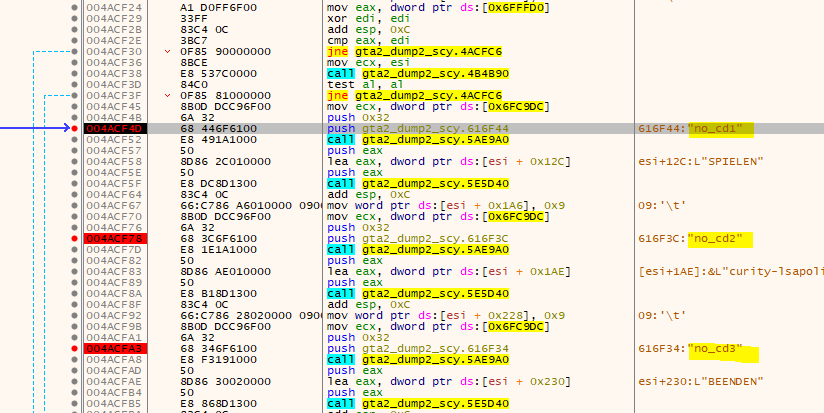Select the lea eax, [esi + 0x12C] instruction
The height and width of the screenshot is (413, 824).
click(x=448, y=161)
